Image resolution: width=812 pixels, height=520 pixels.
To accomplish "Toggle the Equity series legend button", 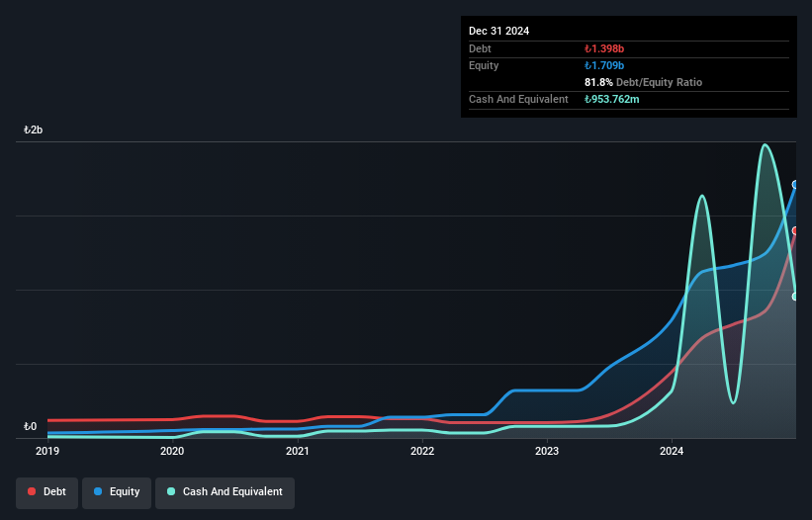I will 117,492.
